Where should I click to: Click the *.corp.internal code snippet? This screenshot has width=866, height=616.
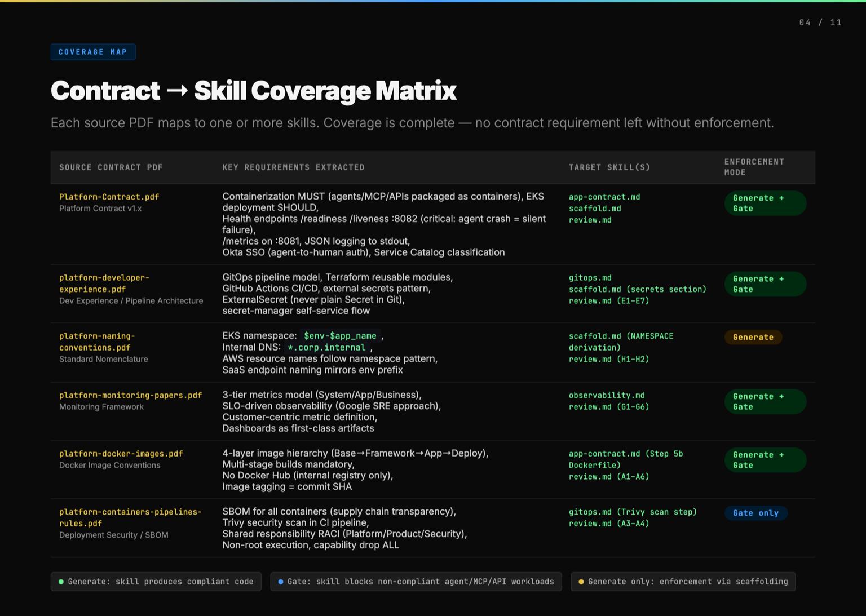[326, 347]
